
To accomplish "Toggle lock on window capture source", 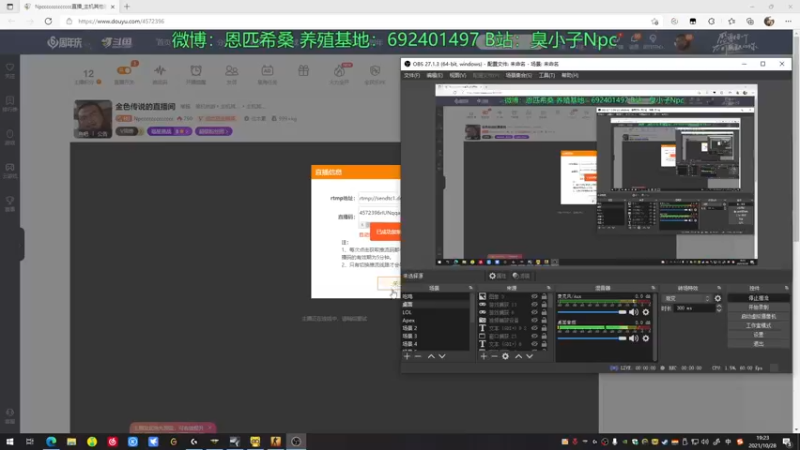I will point(544,336).
